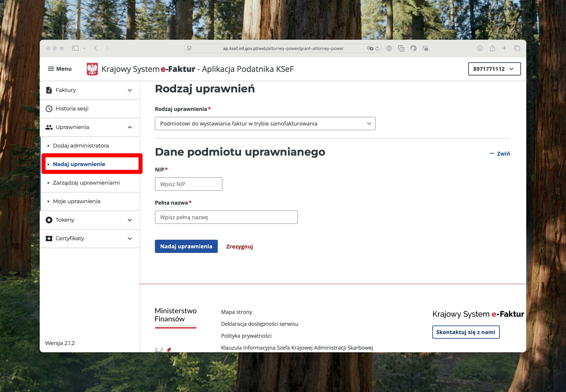This screenshot has width=566, height=392.
Task: Click the Nadaj uprawnienia button
Action: (x=186, y=246)
